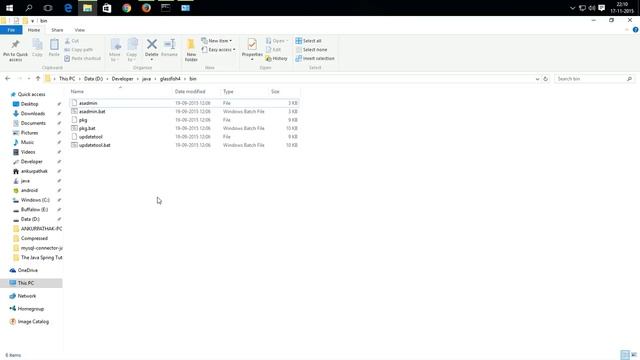Image resolution: width=640 pixels, height=360 pixels.
Task: Open Microsoft Edge from the taskbar
Action: tap(68, 8)
